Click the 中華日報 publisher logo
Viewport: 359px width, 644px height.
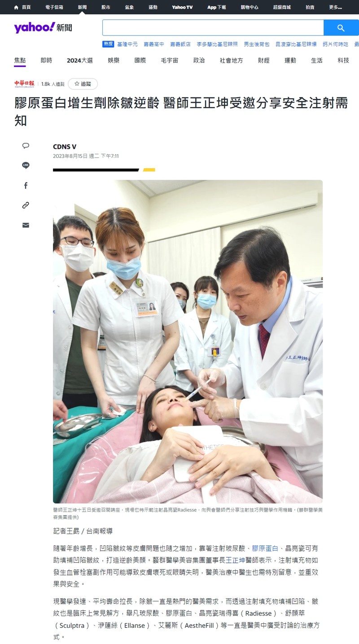click(24, 83)
